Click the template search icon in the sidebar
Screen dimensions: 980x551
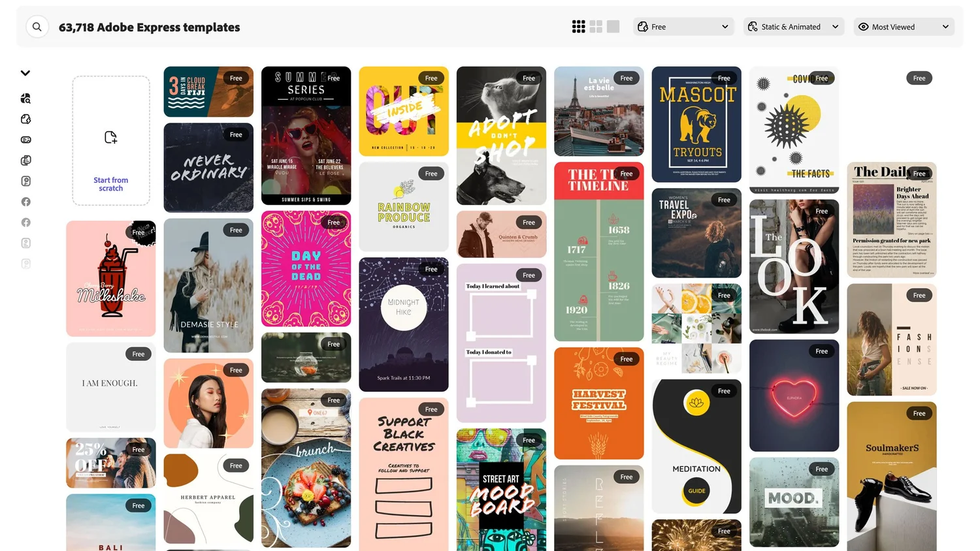(x=25, y=98)
